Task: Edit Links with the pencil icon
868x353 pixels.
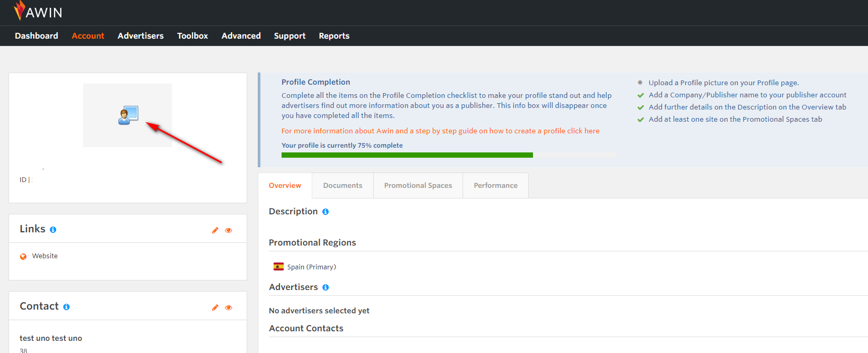Action: click(x=215, y=230)
